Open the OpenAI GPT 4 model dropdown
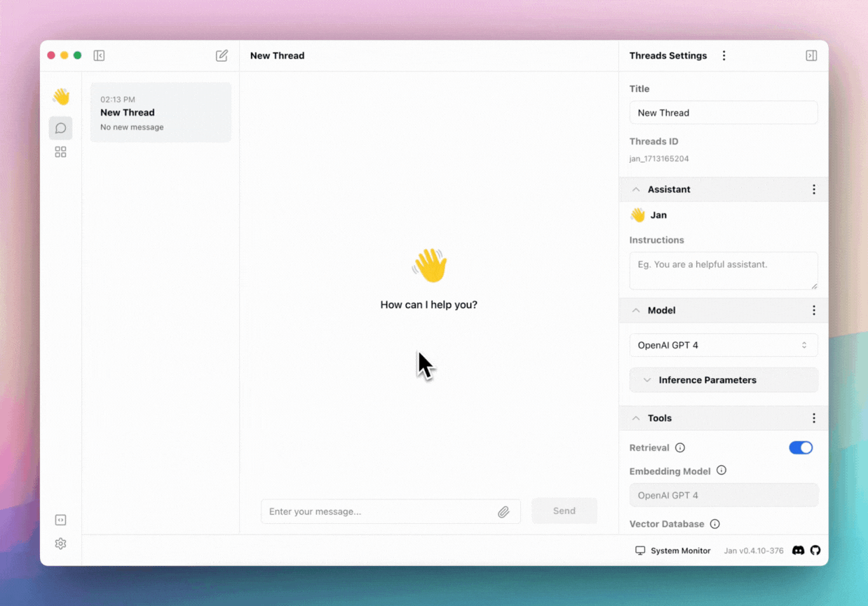Screen dimensions: 868x606 723,345
